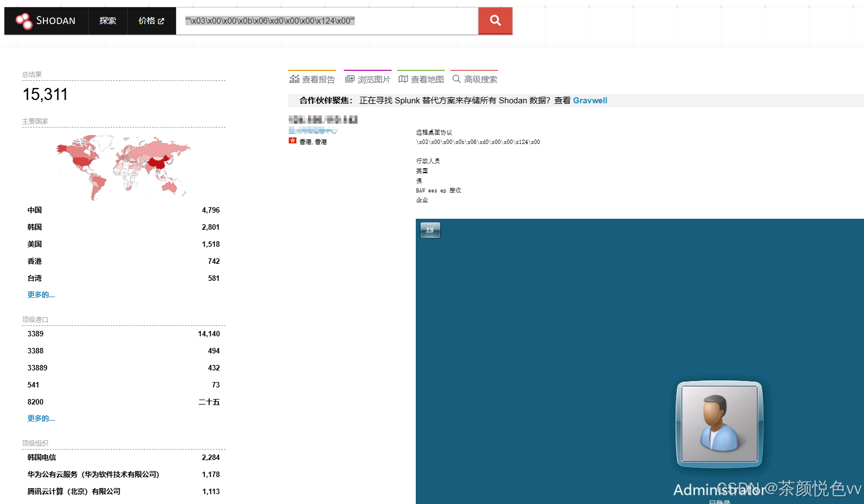Click the 香港, 香港 location text
This screenshot has height=504, width=864.
[x=313, y=142]
